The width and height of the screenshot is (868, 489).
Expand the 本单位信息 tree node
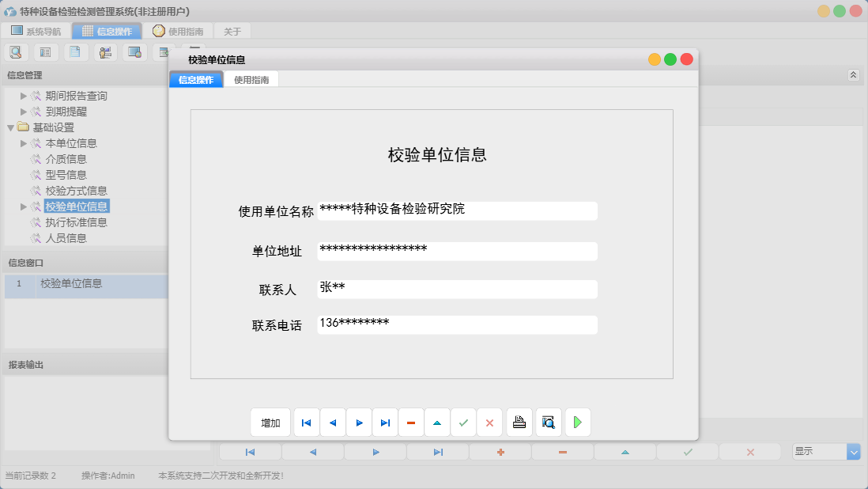24,143
